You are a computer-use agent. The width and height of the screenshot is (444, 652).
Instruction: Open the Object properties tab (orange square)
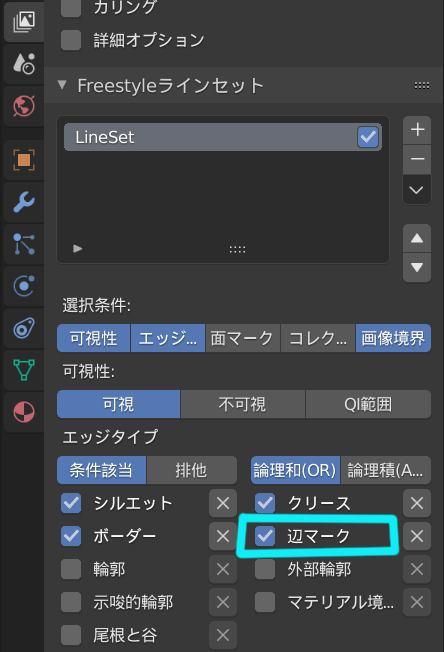(x=24, y=160)
